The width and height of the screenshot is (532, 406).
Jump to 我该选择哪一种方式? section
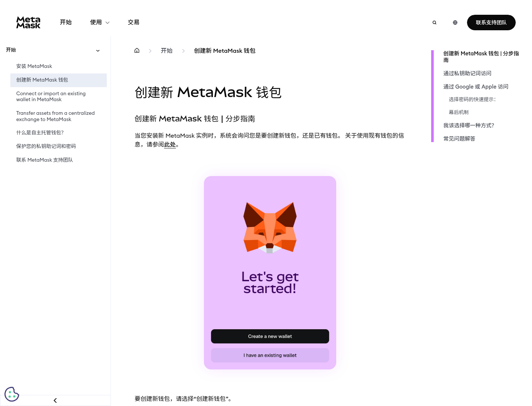point(469,125)
